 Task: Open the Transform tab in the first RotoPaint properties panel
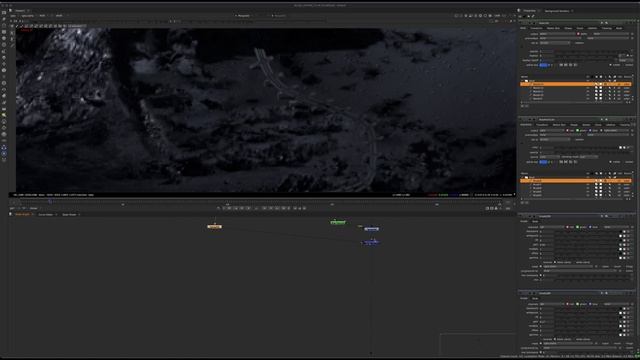(x=537, y=28)
